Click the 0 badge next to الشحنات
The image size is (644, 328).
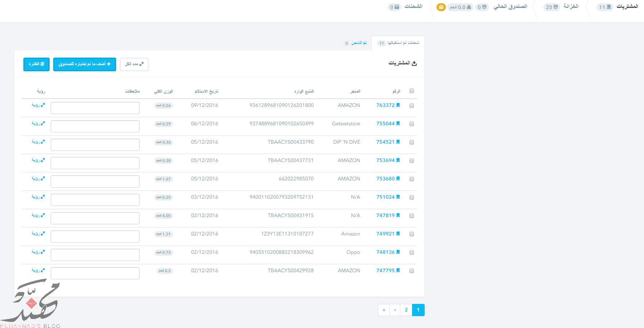(x=394, y=7)
